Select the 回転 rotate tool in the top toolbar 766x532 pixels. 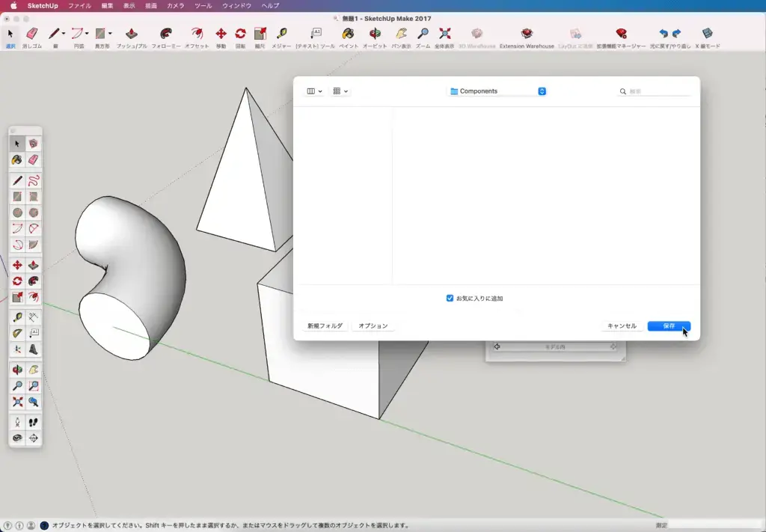(240, 37)
